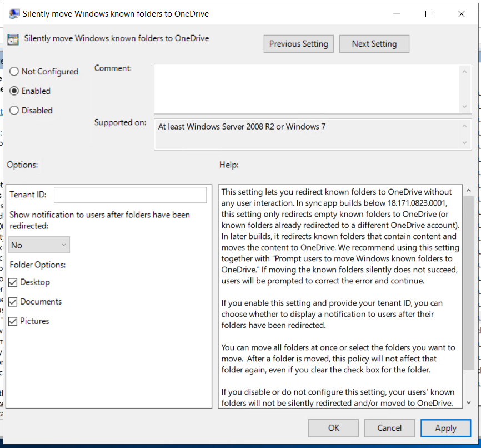
Task: Click the Comment box scroll down arrow
Action: [464, 107]
